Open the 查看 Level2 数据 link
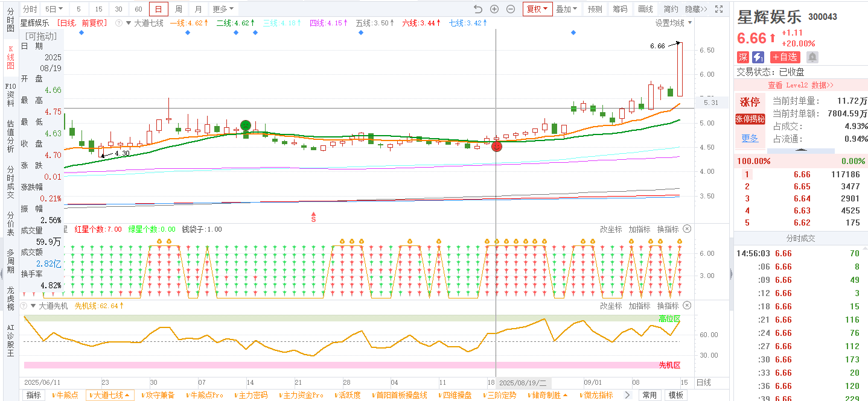This screenshot has height=401, width=868. [800, 85]
